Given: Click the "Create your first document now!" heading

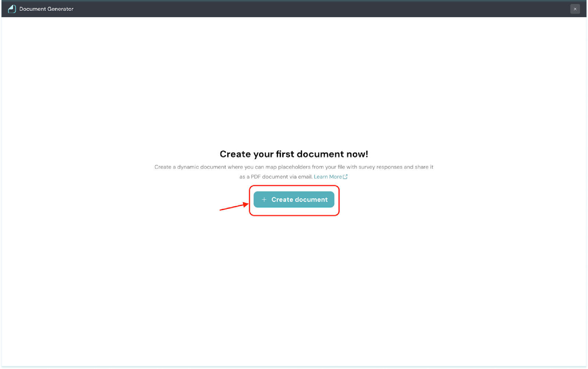Looking at the screenshot, I should (294, 154).
